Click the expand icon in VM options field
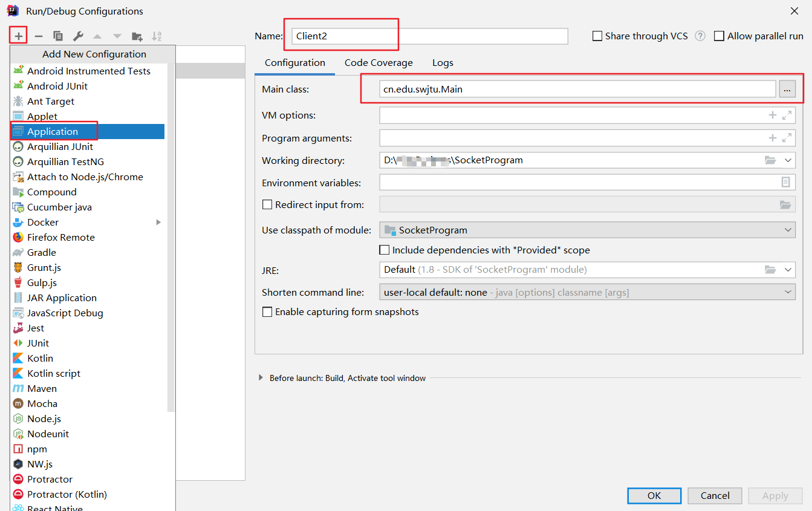The width and height of the screenshot is (812, 511). pyautogui.click(x=787, y=115)
